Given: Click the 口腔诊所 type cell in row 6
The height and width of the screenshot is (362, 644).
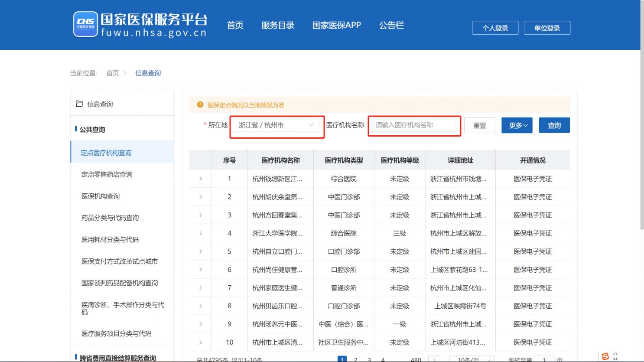Looking at the screenshot, I should coord(344,270).
